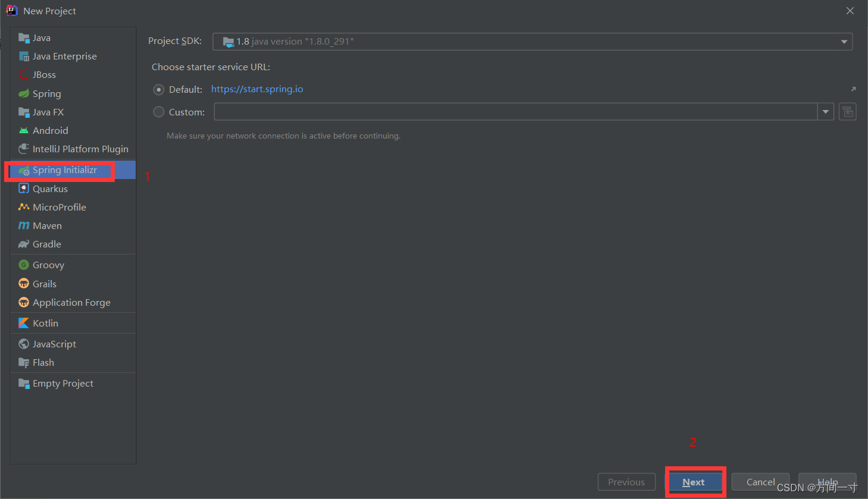
Task: Click the Spring Initializr icon
Action: [x=24, y=171]
